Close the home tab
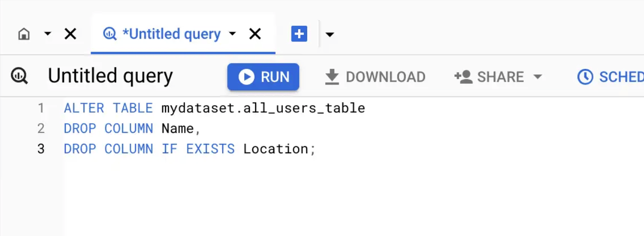The width and height of the screenshot is (644, 236). (70, 34)
